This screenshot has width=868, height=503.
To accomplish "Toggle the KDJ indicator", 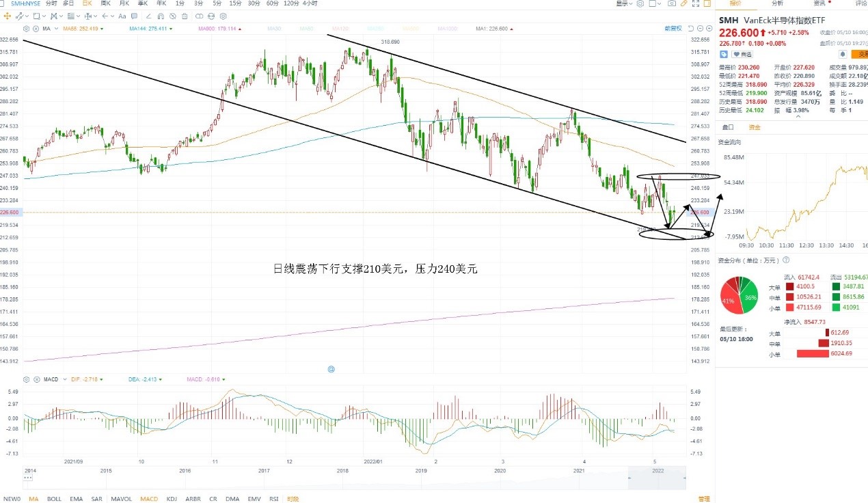I will (x=173, y=499).
